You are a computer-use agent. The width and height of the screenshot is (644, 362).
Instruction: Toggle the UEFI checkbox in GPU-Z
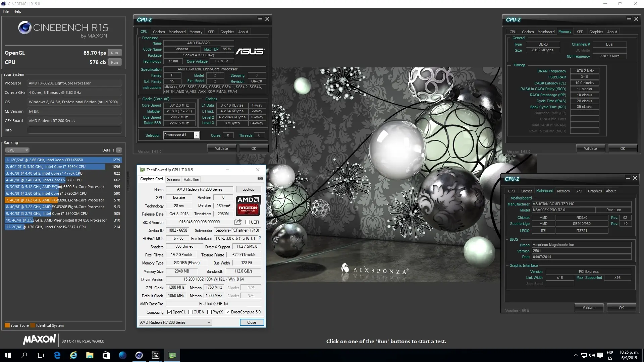click(248, 222)
